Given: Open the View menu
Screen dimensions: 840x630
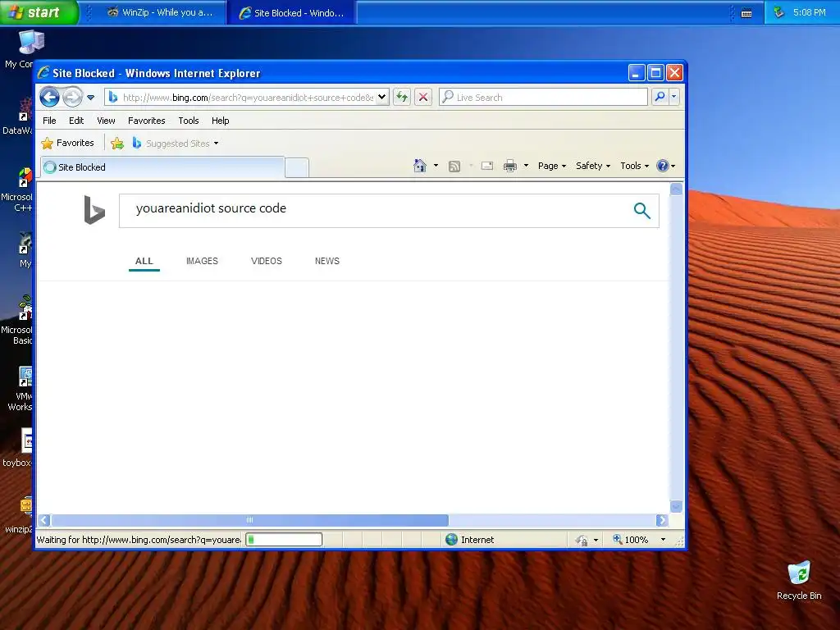Looking at the screenshot, I should (x=106, y=121).
